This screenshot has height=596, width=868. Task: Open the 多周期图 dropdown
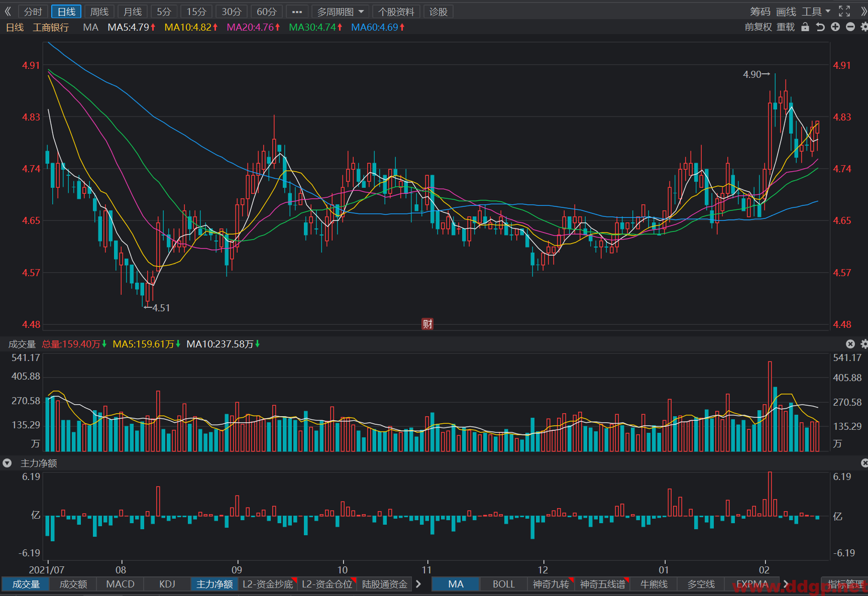pos(340,12)
